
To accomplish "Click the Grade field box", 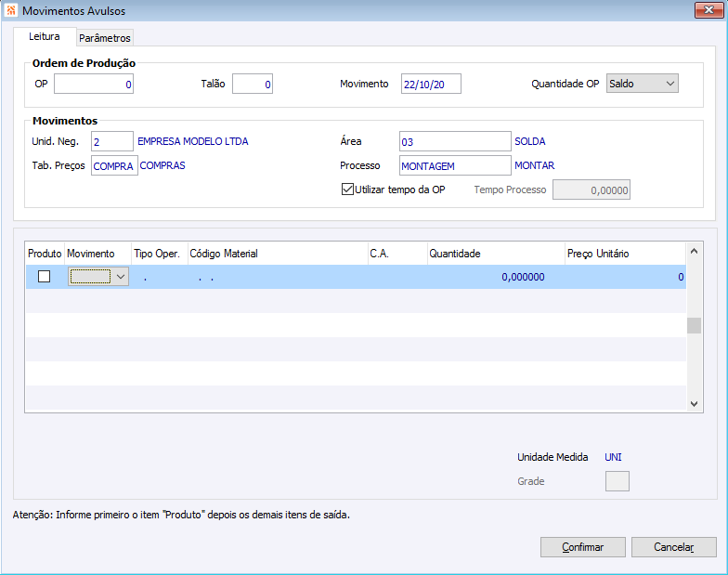I will tap(617, 481).
